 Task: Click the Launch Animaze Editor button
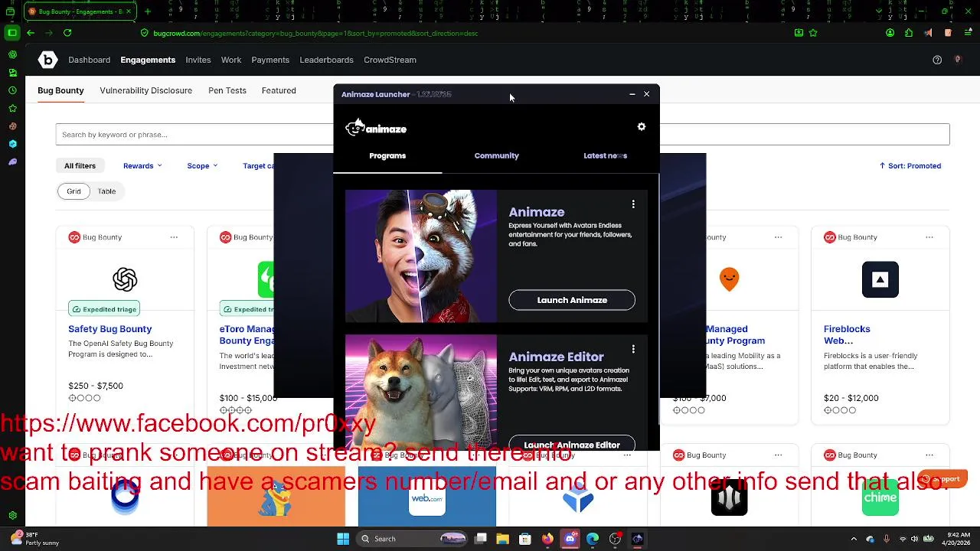572,444
